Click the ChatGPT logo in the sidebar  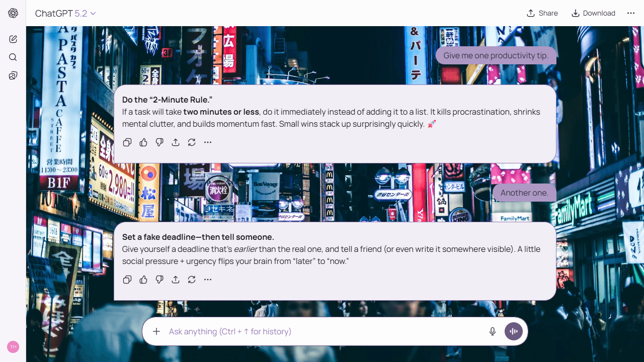click(13, 13)
